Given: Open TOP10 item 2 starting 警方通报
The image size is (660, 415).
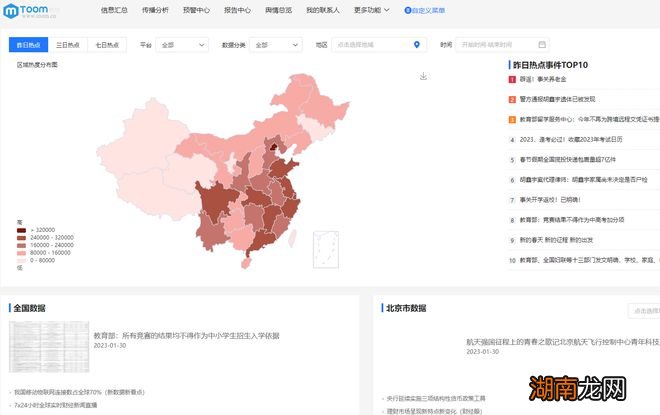Looking at the screenshot, I should (x=557, y=100).
